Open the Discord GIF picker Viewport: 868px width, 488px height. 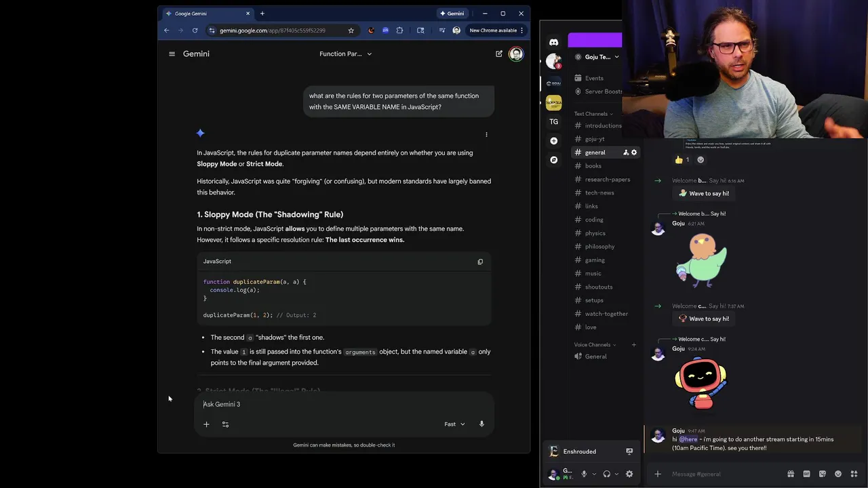click(x=806, y=474)
